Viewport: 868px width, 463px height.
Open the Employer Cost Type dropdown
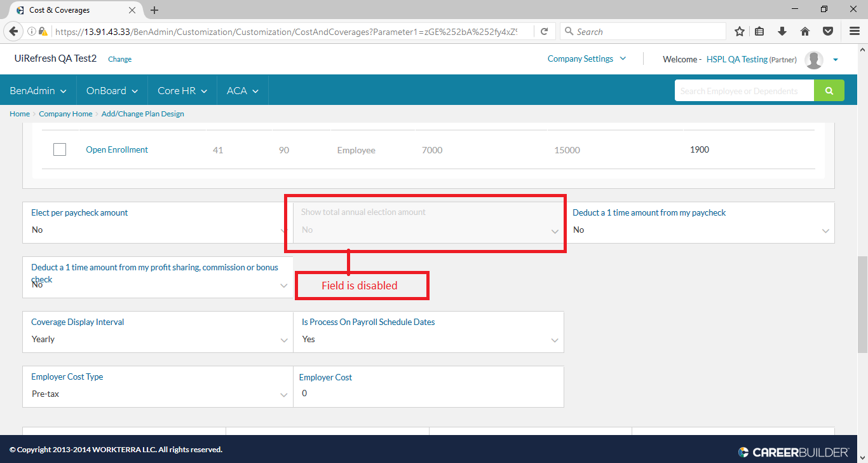point(157,394)
